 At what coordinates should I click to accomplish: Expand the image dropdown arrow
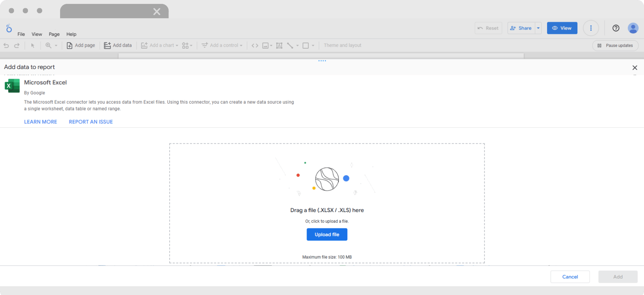pos(271,46)
